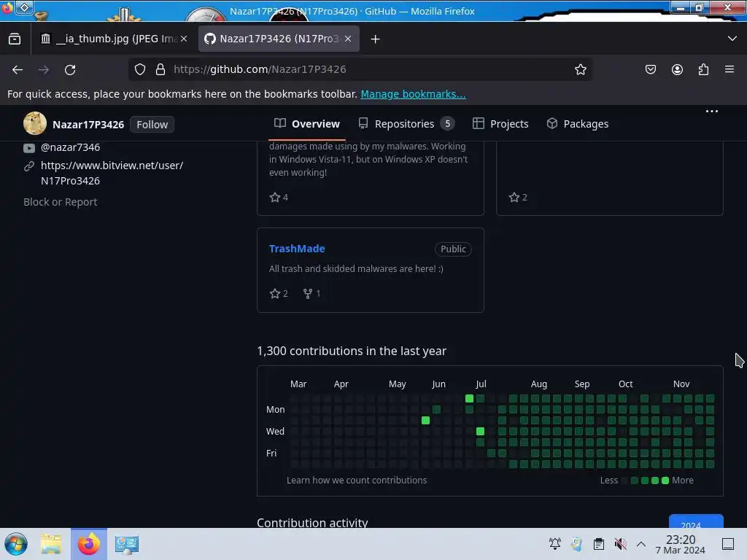The width and height of the screenshot is (747, 560).
Task: Click Block or Report
Action: pos(61,202)
